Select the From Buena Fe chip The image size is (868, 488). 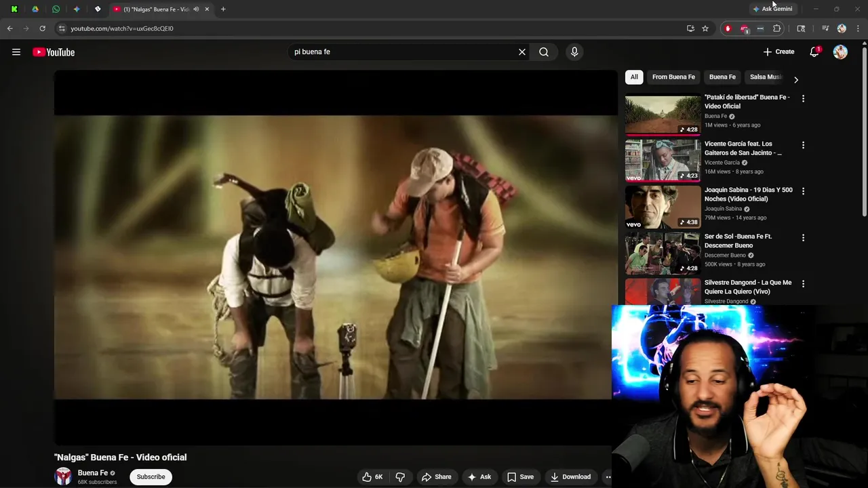coord(673,77)
